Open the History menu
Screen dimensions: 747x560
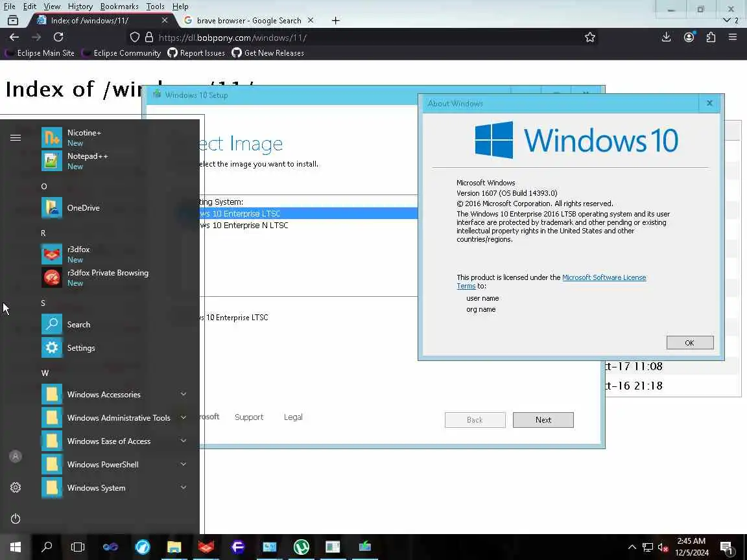[80, 6]
